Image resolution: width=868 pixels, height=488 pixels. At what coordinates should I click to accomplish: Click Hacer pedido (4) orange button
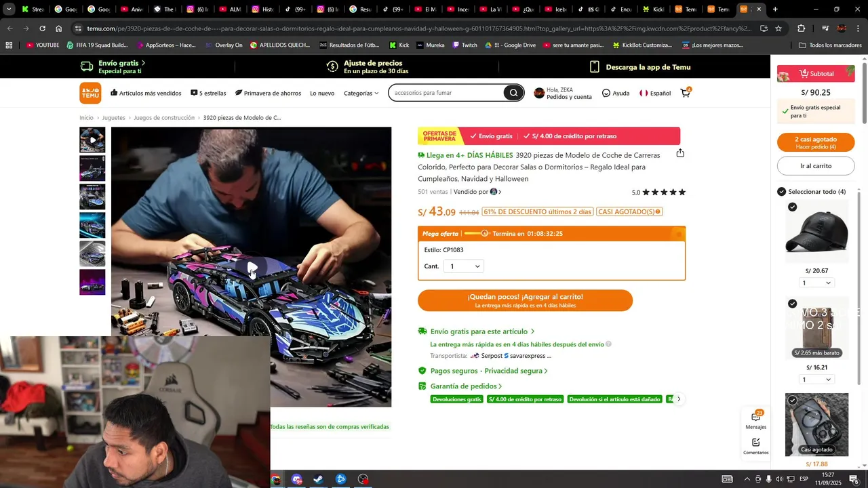point(816,142)
